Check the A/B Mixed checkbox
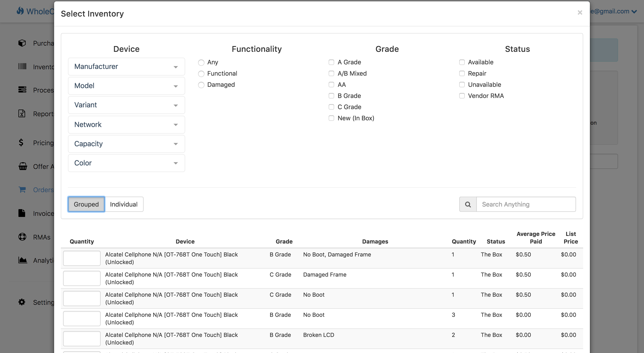This screenshot has height=353, width=644. click(331, 74)
